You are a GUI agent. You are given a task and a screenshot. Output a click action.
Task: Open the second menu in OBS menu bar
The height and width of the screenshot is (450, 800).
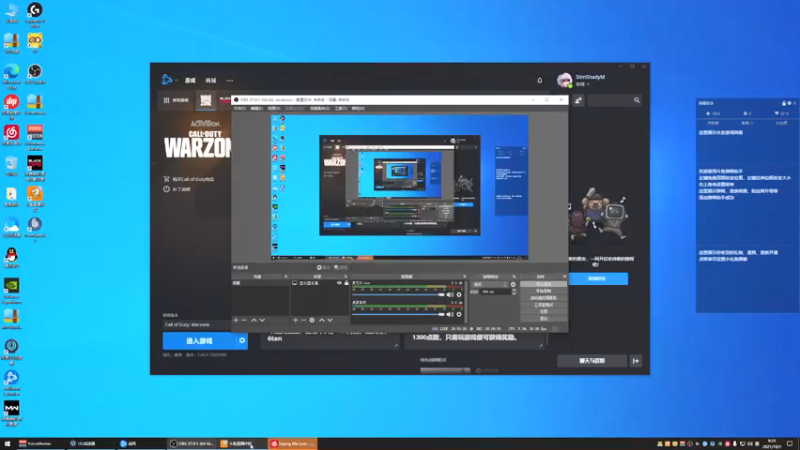tap(257, 108)
